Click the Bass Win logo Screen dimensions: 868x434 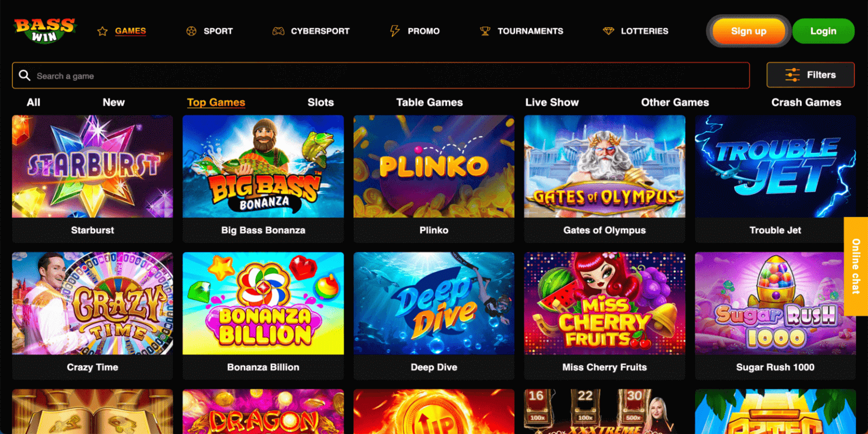coord(45,31)
